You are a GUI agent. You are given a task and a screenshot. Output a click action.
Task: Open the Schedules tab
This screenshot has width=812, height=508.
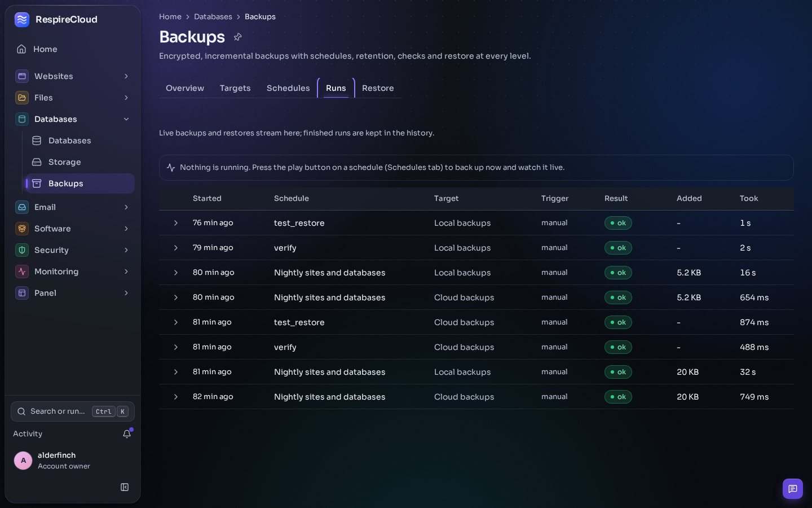click(x=288, y=88)
